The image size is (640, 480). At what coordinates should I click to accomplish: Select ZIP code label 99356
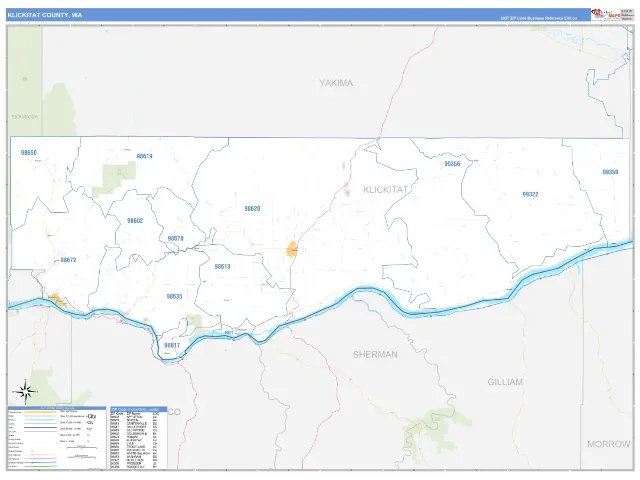click(452, 164)
